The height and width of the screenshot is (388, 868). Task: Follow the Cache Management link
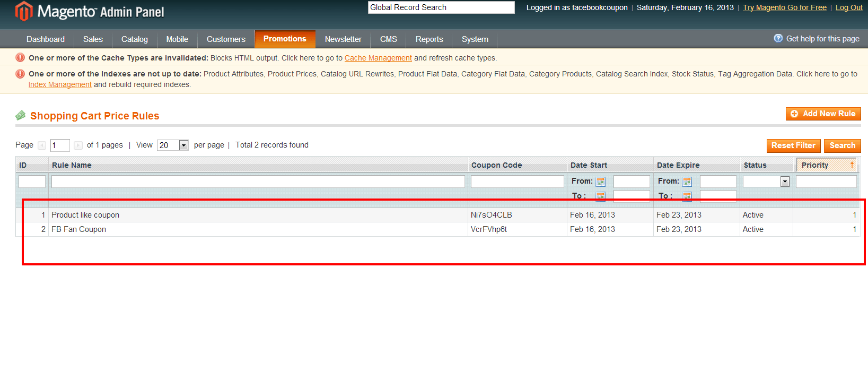tap(378, 58)
